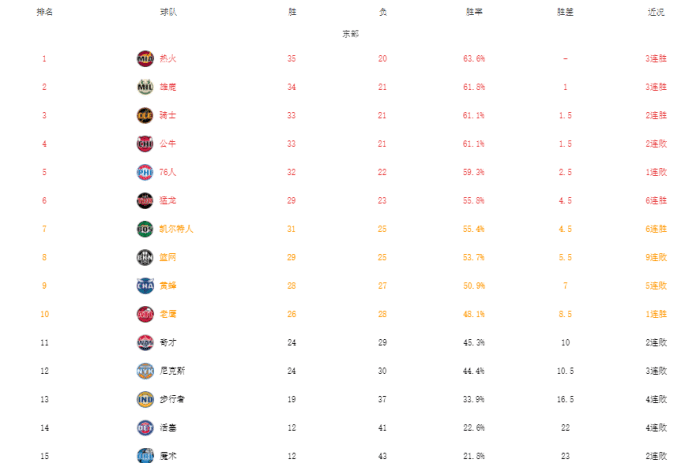Click the 近况 column header
This screenshot has height=463, width=700.
pos(656,12)
